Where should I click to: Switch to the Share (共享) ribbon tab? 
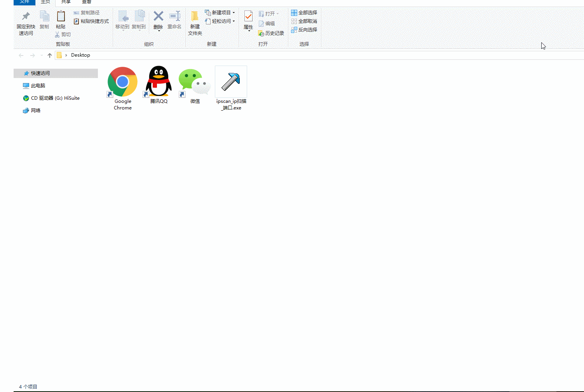[66, 2]
